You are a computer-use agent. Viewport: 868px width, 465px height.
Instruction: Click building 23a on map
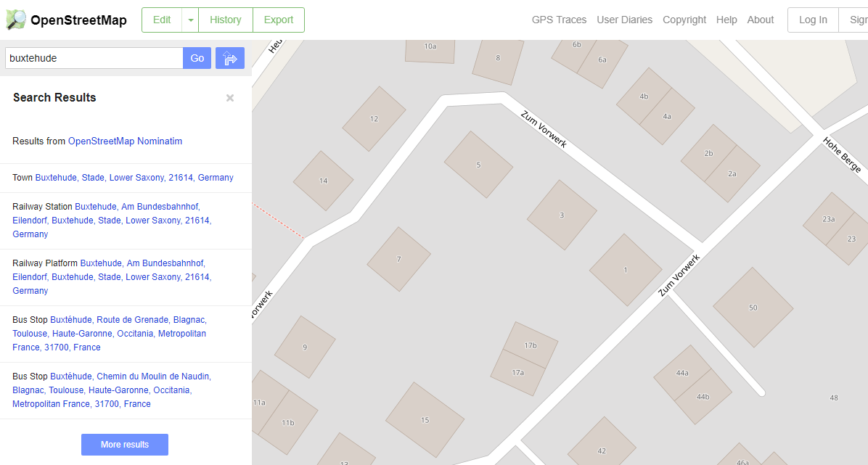click(x=829, y=219)
